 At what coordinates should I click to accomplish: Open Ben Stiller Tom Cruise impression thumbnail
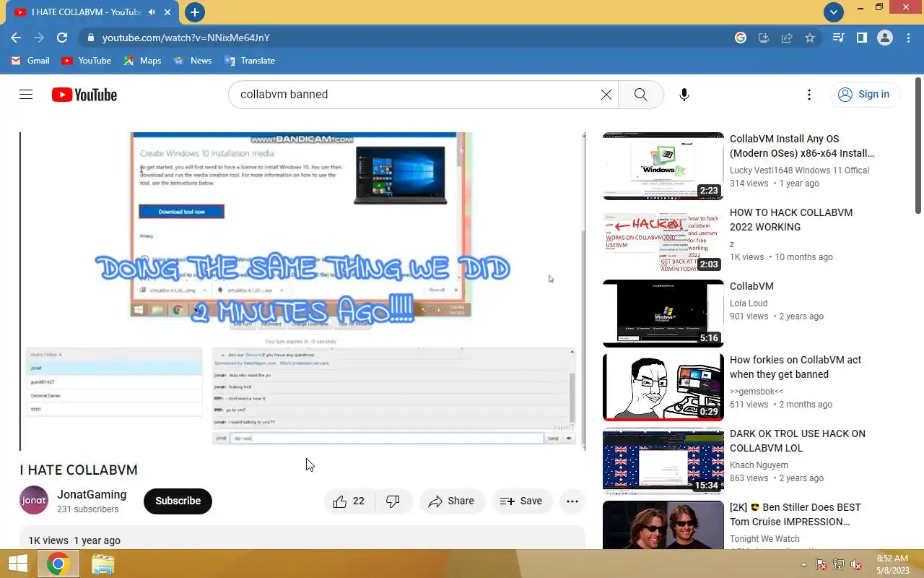tap(663, 525)
